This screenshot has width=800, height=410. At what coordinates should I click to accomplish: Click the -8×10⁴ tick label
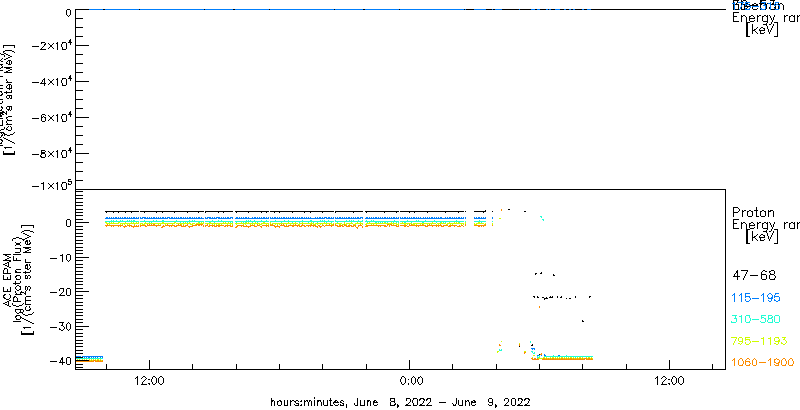(x=50, y=153)
